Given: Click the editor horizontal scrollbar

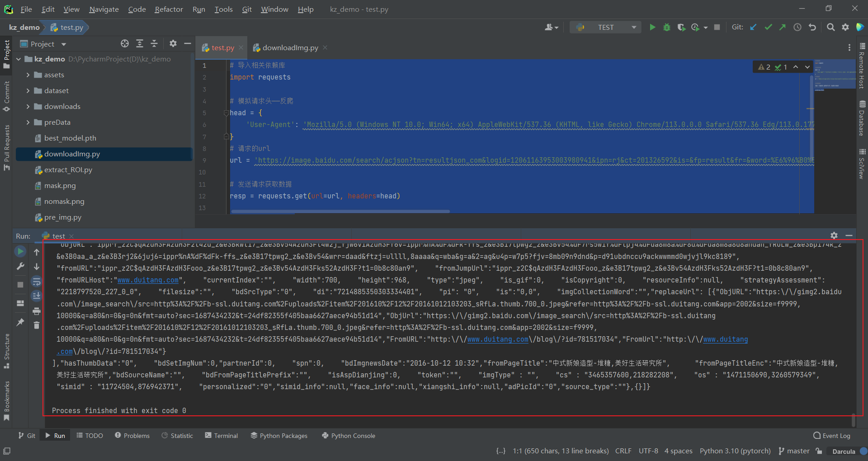Looking at the screenshot, I should click(340, 211).
